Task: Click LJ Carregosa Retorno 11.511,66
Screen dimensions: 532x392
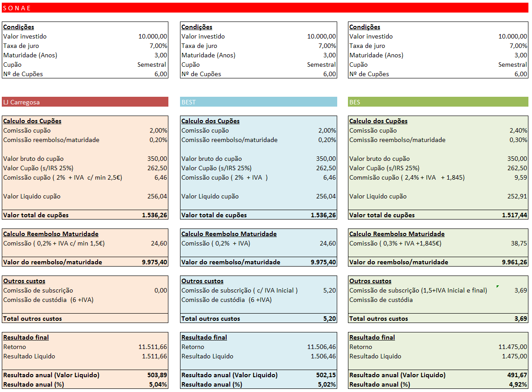Action: (x=153, y=347)
